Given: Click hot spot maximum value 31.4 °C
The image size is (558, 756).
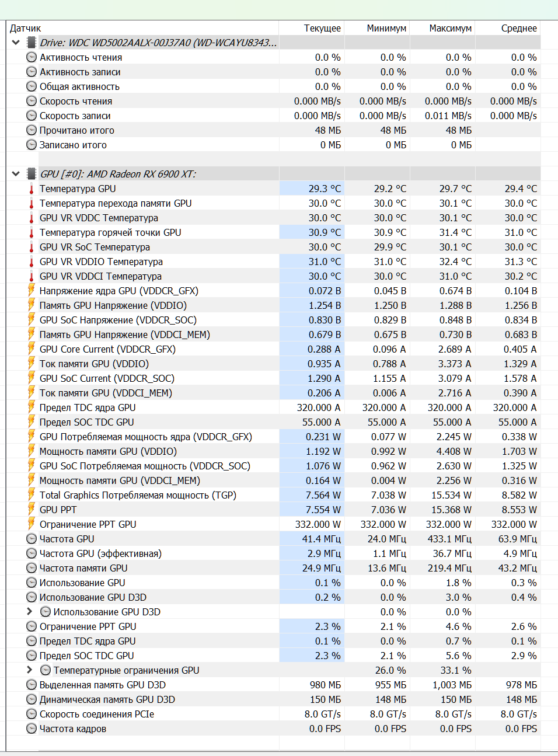Looking at the screenshot, I should 455,232.
